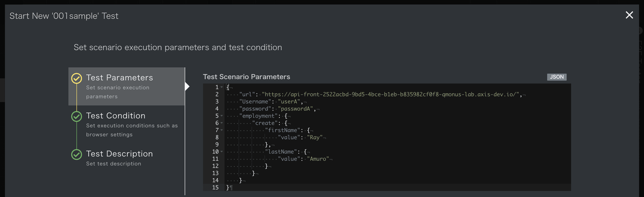Click the "create" key on line 6

coord(265,123)
